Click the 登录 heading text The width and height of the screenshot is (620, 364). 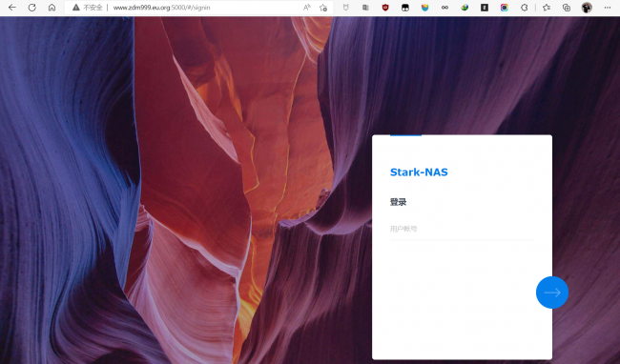[398, 202]
